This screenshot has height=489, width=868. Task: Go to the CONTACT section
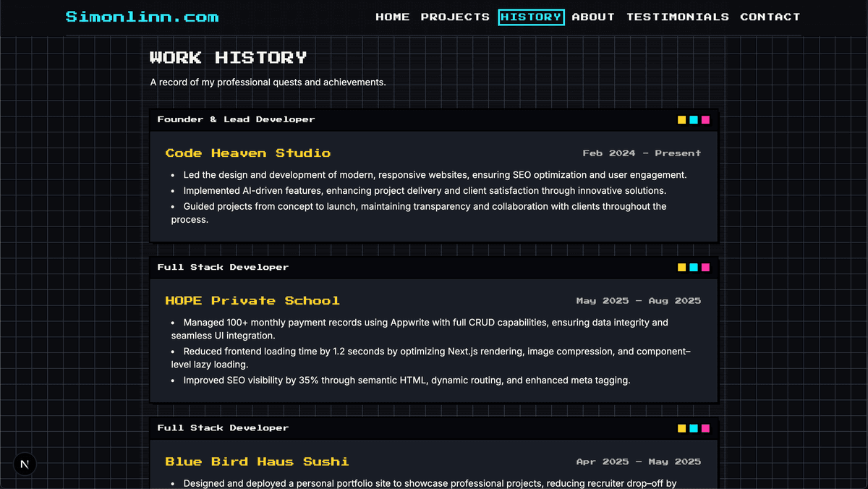click(770, 17)
